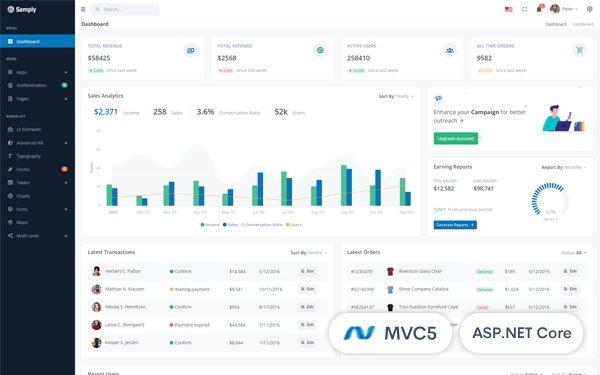
Task: Toggle Conversation Ratio series in legend
Action: tap(262, 225)
